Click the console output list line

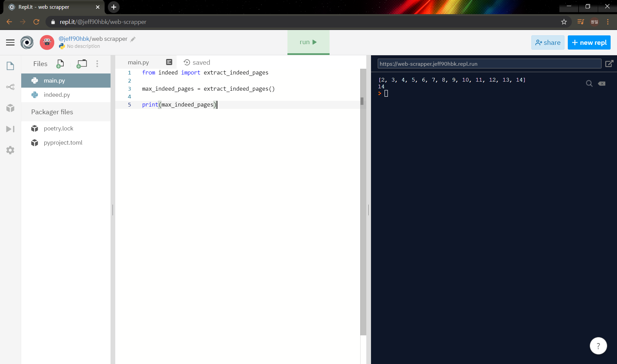click(452, 80)
